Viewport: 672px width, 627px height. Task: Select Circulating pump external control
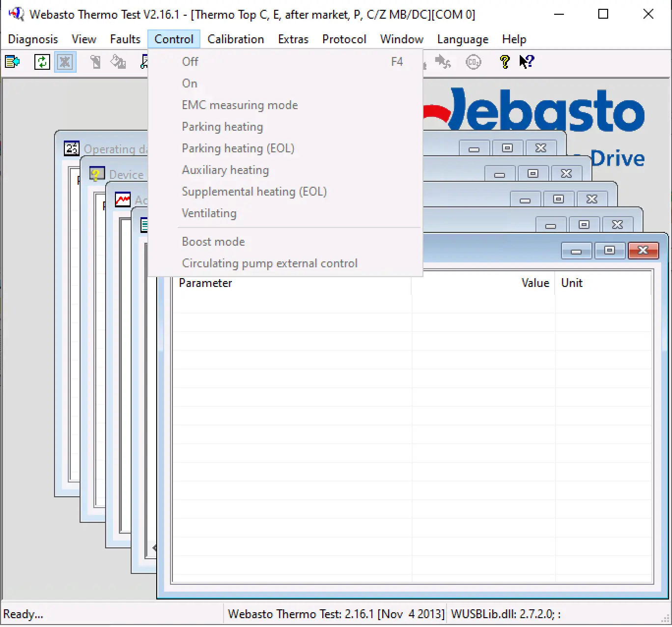point(270,263)
